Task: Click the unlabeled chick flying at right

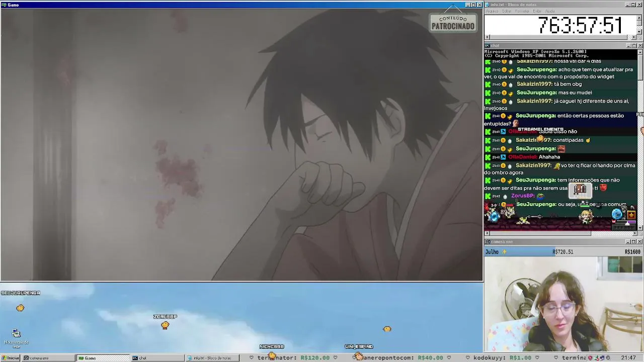Action: coord(387,329)
